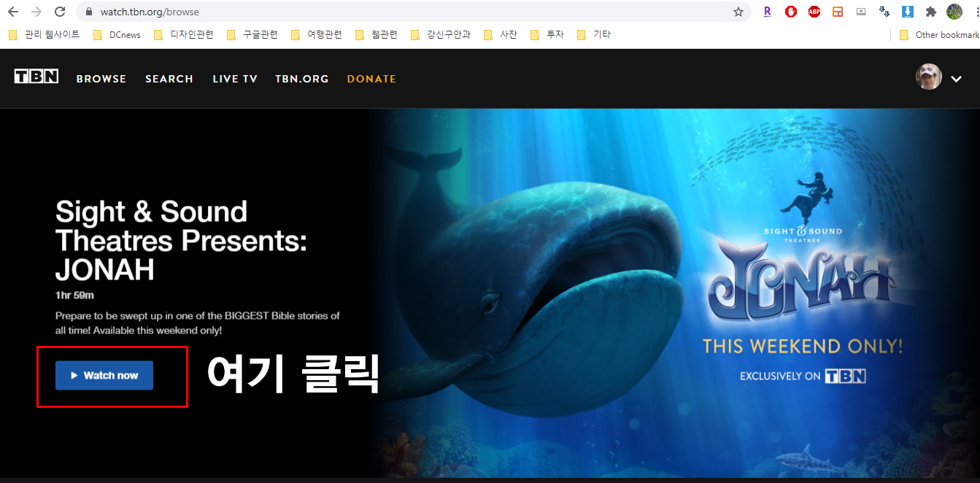Image resolution: width=980 pixels, height=483 pixels.
Task: Open the 투자 bookmark folder
Action: [547, 34]
